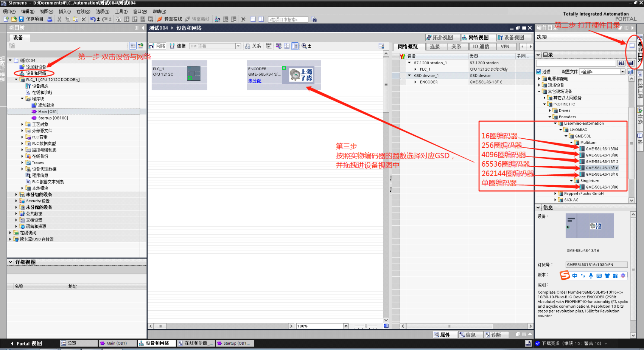Click the save project disk icon
The width and height of the screenshot is (644, 350).
21,19
